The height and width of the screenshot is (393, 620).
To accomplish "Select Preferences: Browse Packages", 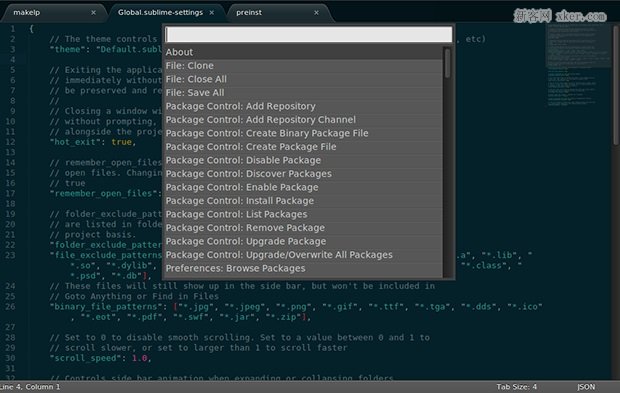I will point(303,268).
